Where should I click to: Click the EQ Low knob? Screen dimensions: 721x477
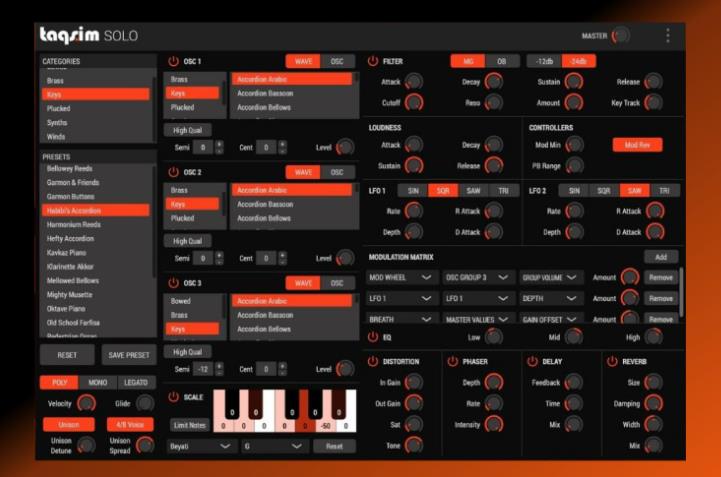tap(494, 337)
